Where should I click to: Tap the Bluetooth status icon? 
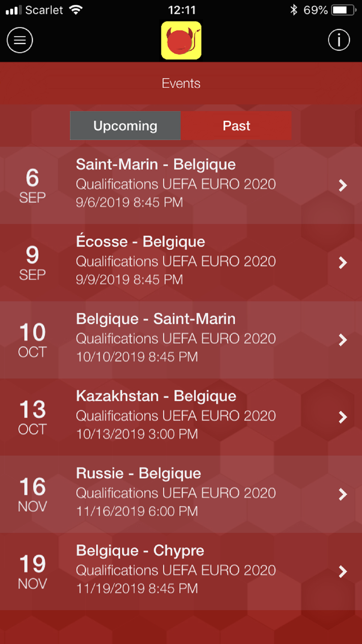click(294, 10)
